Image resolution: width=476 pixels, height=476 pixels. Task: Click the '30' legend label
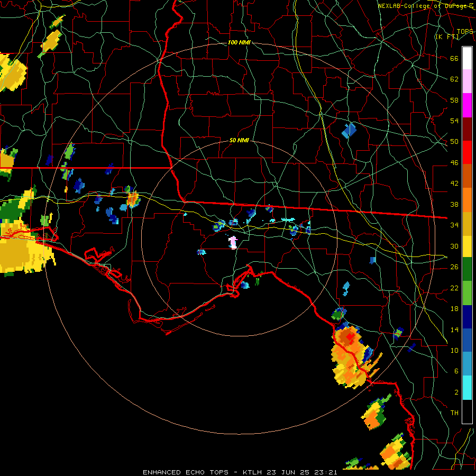454,246
